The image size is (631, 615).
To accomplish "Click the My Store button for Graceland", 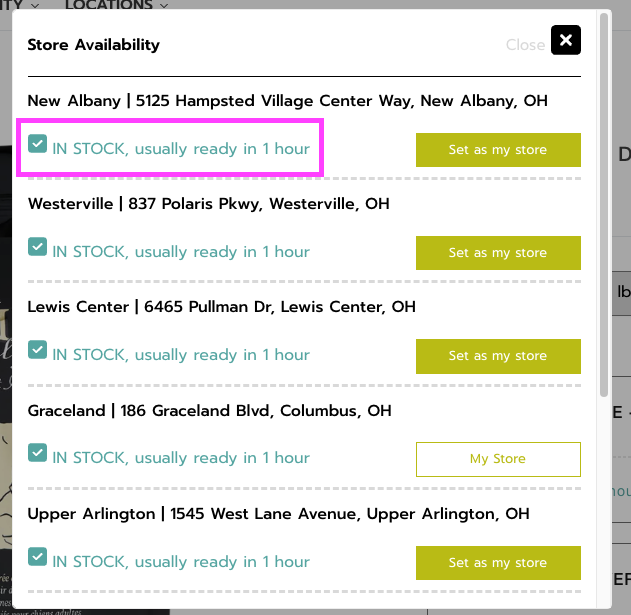I will click(x=497, y=459).
